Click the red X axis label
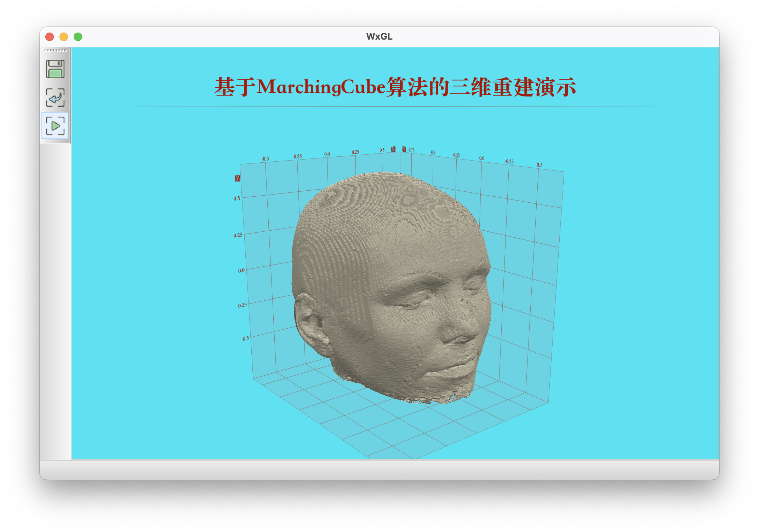 coord(393,149)
